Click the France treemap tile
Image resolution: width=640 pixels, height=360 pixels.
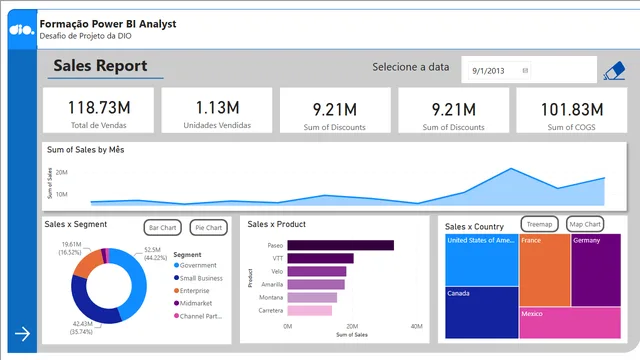tap(545, 270)
